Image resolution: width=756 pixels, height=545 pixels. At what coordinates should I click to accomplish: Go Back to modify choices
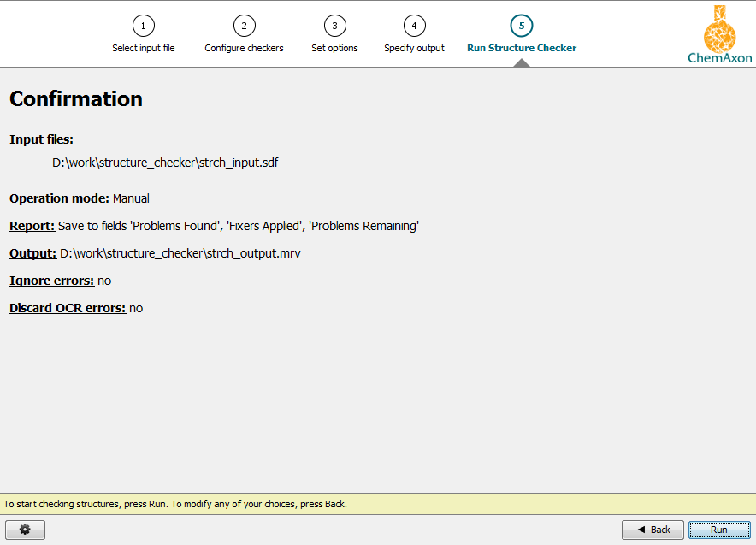pos(653,530)
